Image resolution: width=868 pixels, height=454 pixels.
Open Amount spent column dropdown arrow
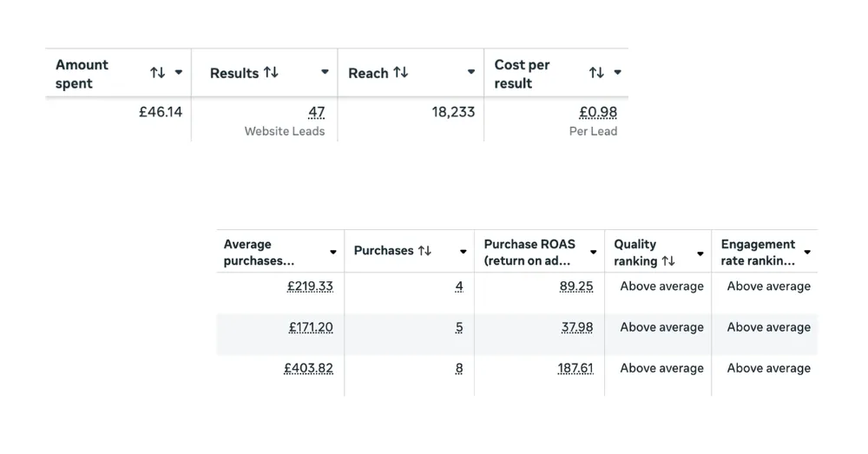pyautogui.click(x=179, y=73)
